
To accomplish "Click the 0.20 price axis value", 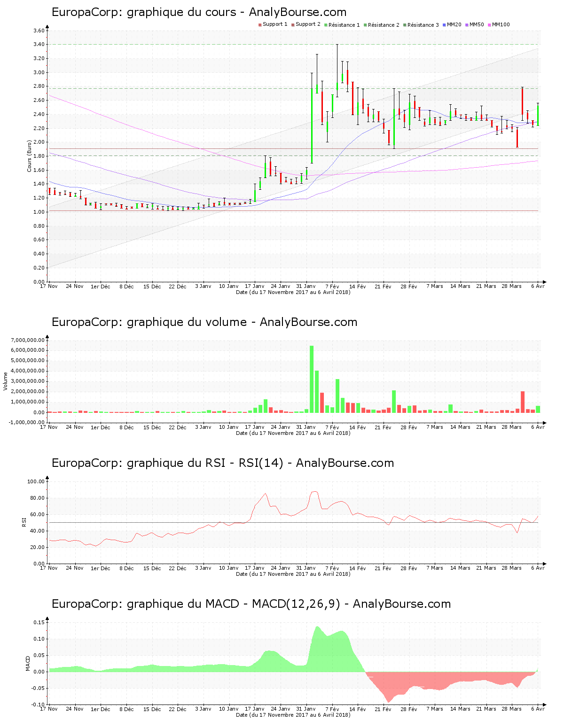I will point(39,268).
